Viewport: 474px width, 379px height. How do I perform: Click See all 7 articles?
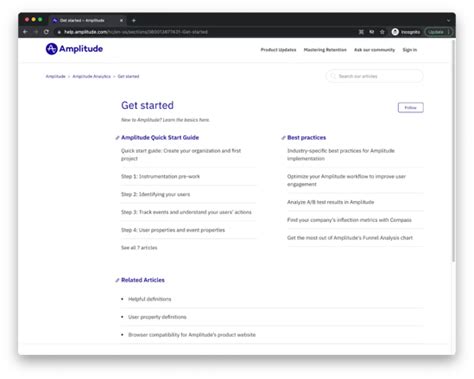point(139,248)
